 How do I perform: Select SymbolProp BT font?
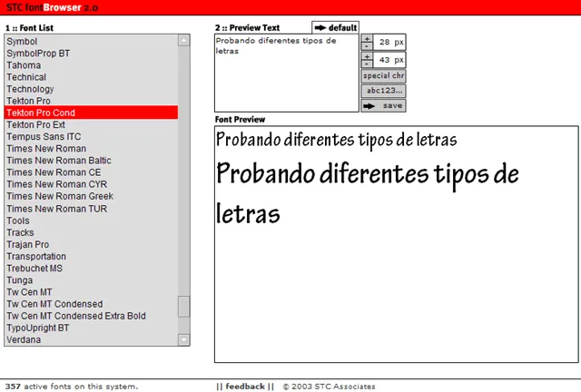(91, 53)
